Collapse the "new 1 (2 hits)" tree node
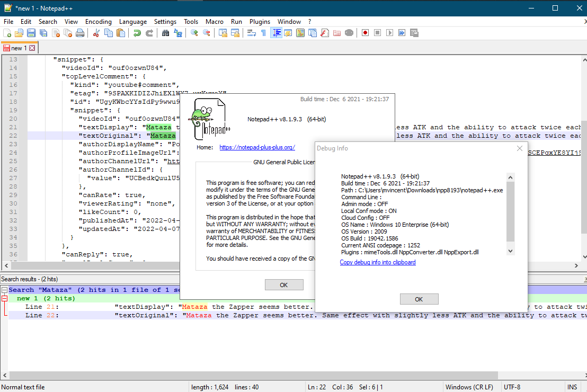The width and height of the screenshot is (587, 392). tap(4, 298)
